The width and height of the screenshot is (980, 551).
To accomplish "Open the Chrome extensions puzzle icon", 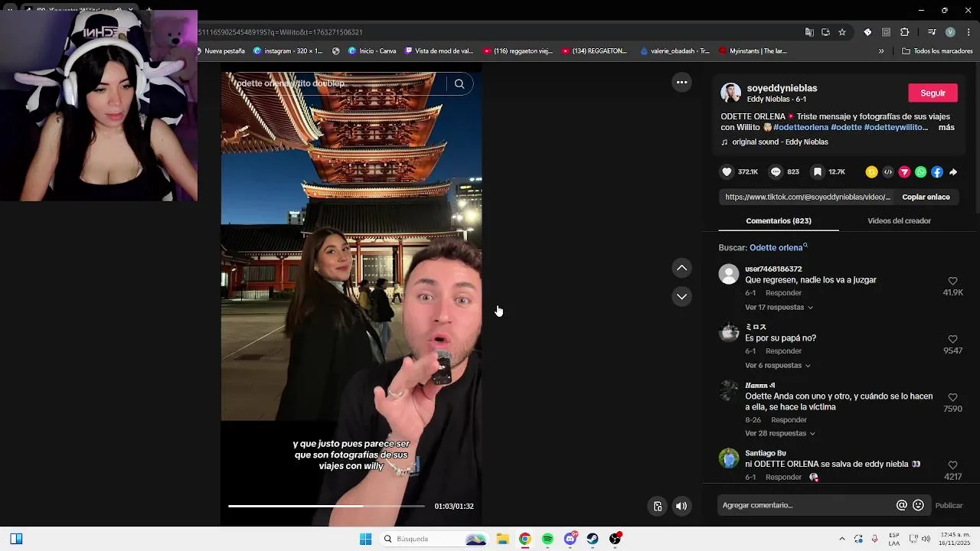I will (905, 32).
